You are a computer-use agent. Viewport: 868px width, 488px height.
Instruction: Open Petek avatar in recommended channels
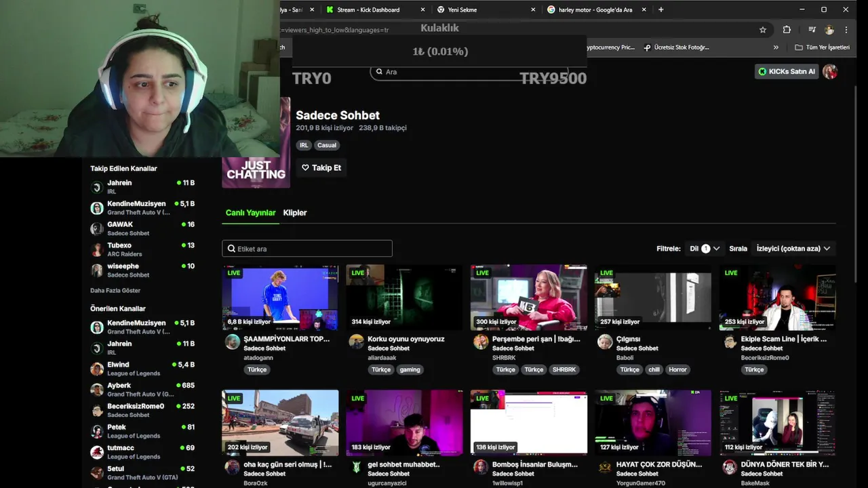point(97,431)
